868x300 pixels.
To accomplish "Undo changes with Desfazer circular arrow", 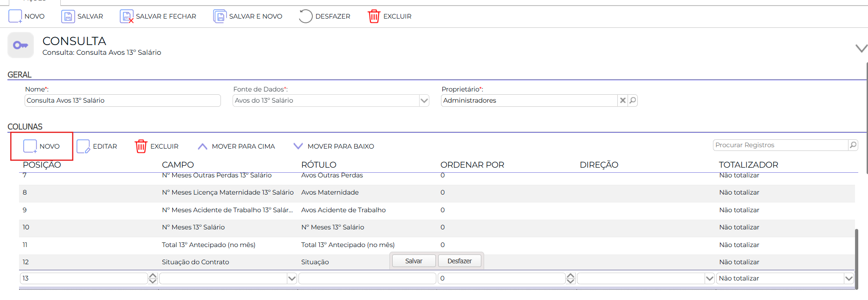I will tap(305, 16).
